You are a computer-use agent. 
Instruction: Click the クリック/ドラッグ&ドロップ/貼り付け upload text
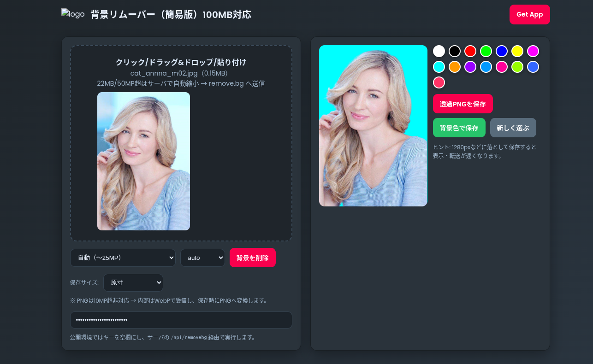click(181, 62)
